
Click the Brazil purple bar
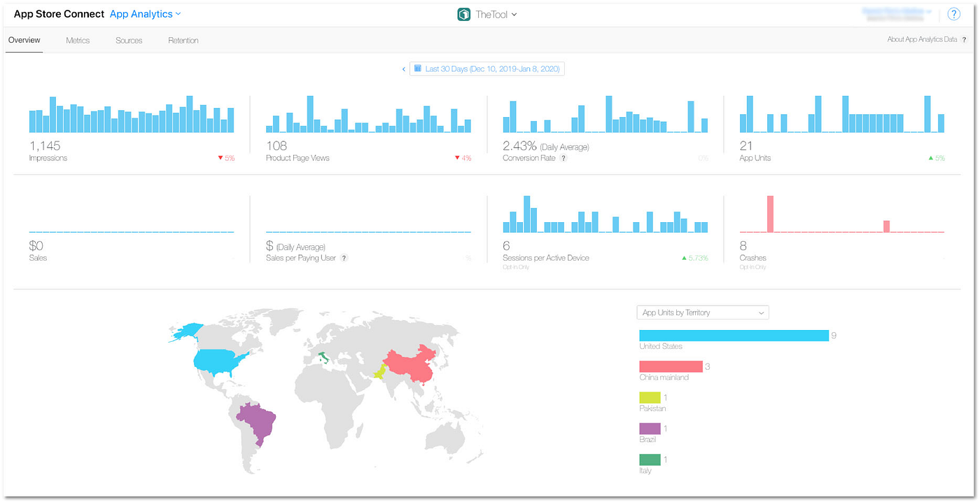[x=650, y=429]
